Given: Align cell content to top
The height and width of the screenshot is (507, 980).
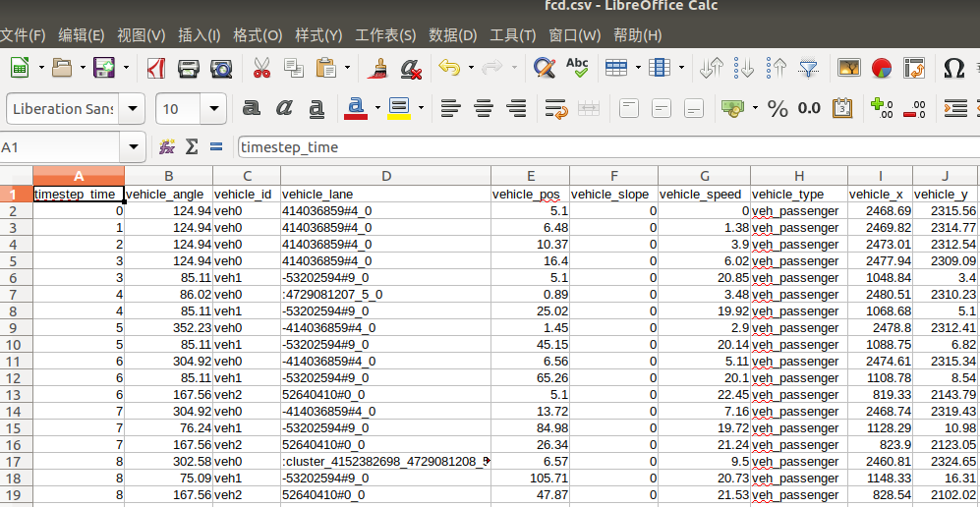Looking at the screenshot, I should pyautogui.click(x=629, y=109).
